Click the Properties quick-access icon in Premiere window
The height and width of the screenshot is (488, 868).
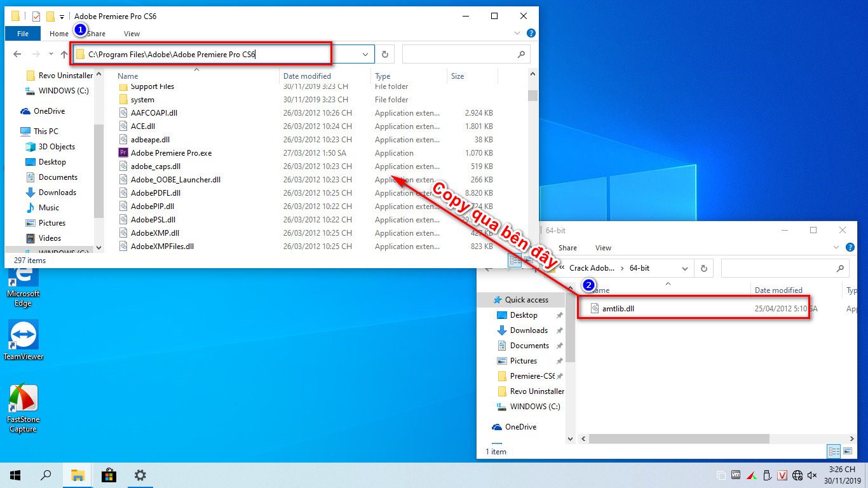pyautogui.click(x=36, y=17)
